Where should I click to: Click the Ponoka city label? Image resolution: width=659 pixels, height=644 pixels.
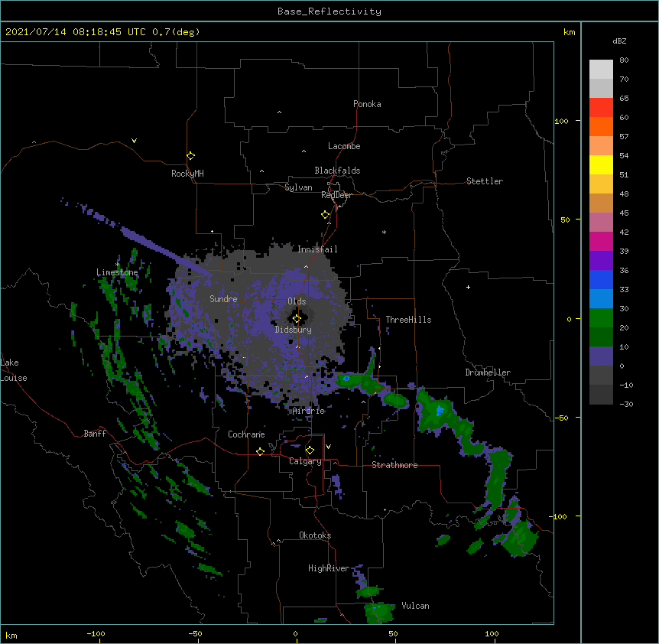tap(367, 104)
